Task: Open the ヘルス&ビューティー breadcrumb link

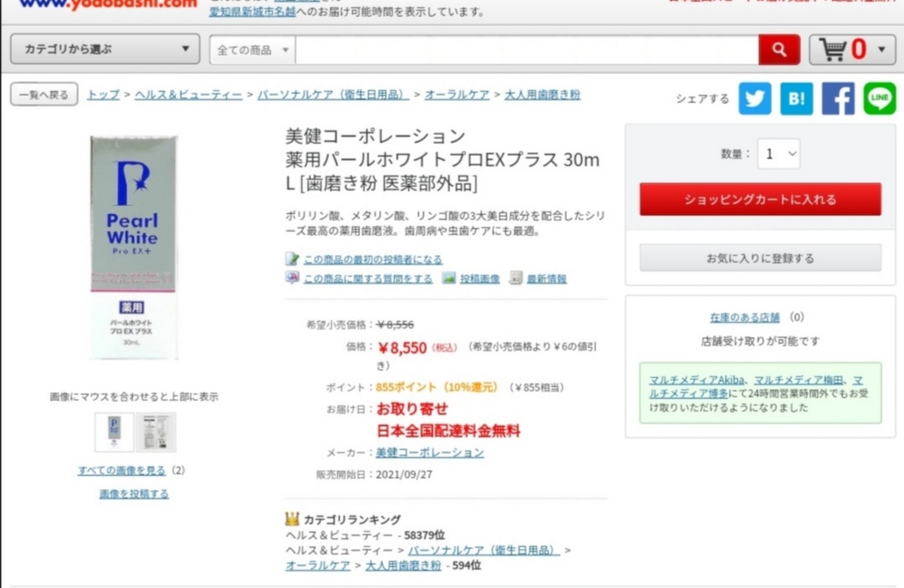Action: [x=188, y=95]
